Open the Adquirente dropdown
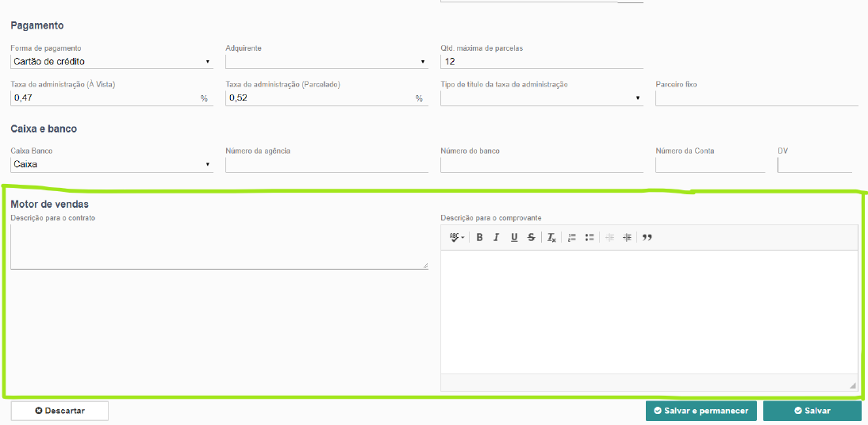The width and height of the screenshot is (868, 425). tap(327, 61)
